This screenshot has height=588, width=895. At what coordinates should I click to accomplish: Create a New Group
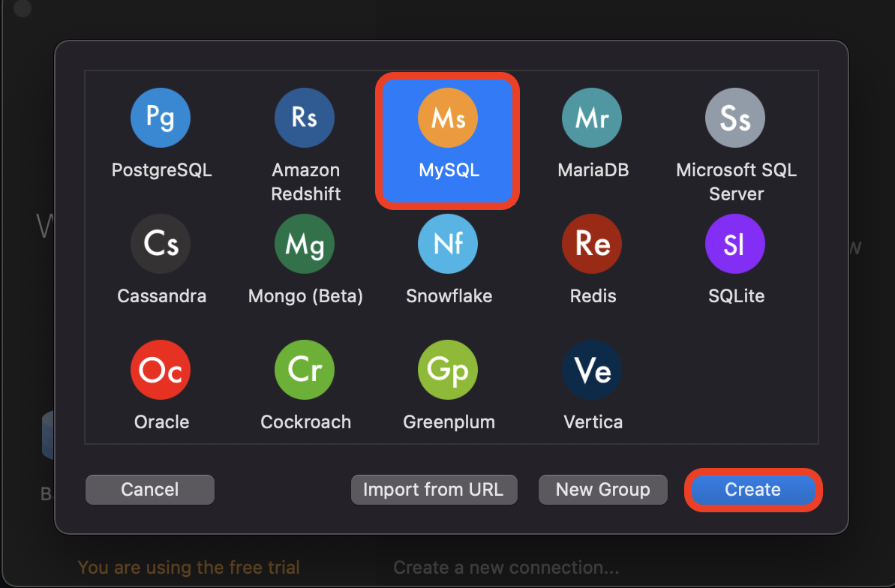tap(602, 490)
